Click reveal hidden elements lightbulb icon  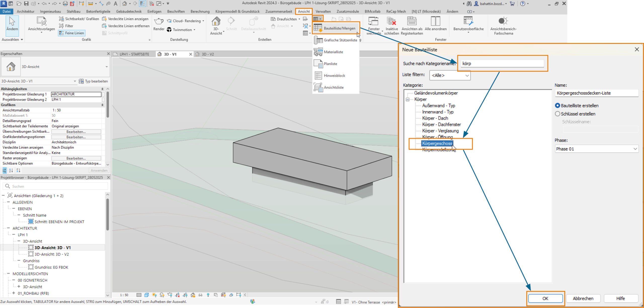pos(208,295)
